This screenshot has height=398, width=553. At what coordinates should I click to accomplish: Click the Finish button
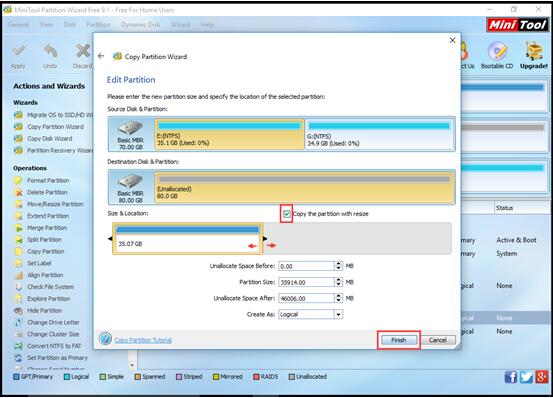coord(399,340)
